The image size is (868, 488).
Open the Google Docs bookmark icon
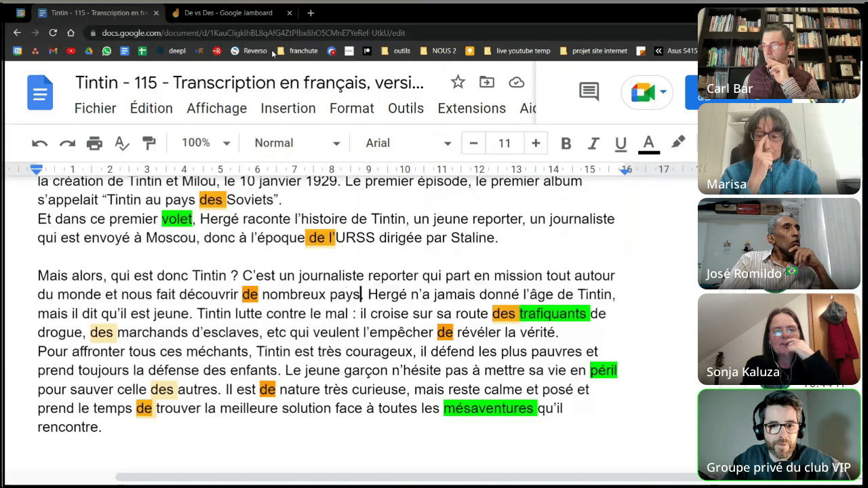124,51
